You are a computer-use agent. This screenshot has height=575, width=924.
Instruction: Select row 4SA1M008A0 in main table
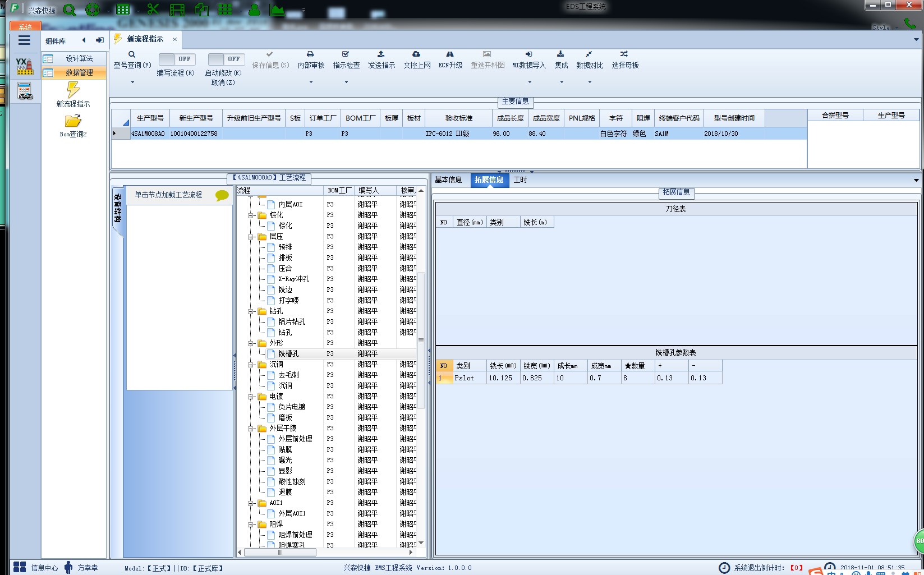point(459,134)
